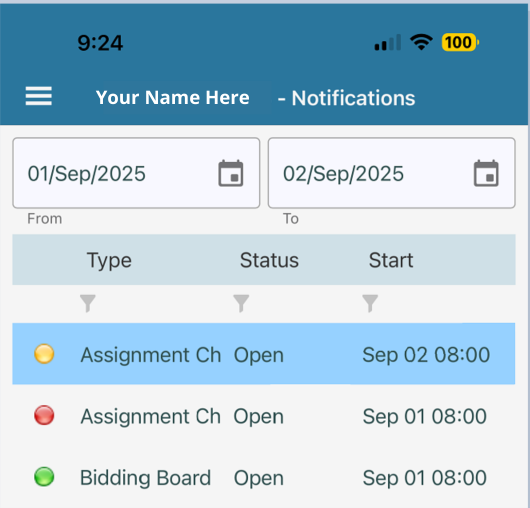This screenshot has height=508, width=530.
Task: Tap the Notifications header title
Action: 353,98
